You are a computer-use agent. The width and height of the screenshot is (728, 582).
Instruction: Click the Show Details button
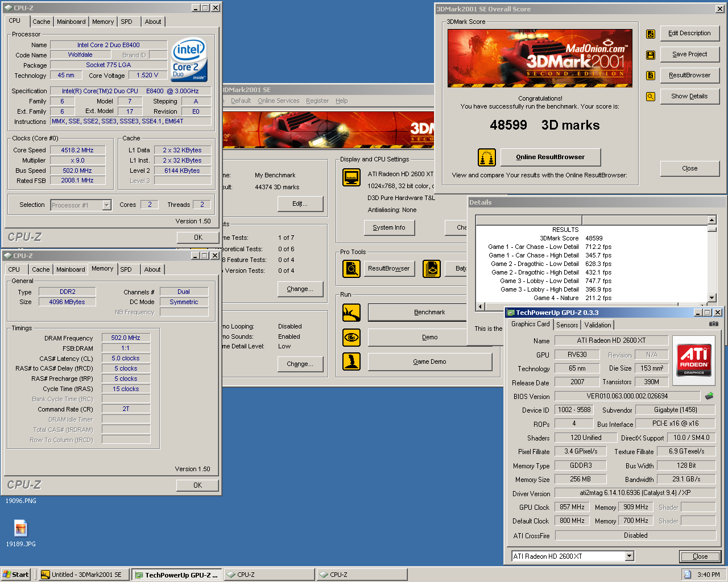point(690,96)
